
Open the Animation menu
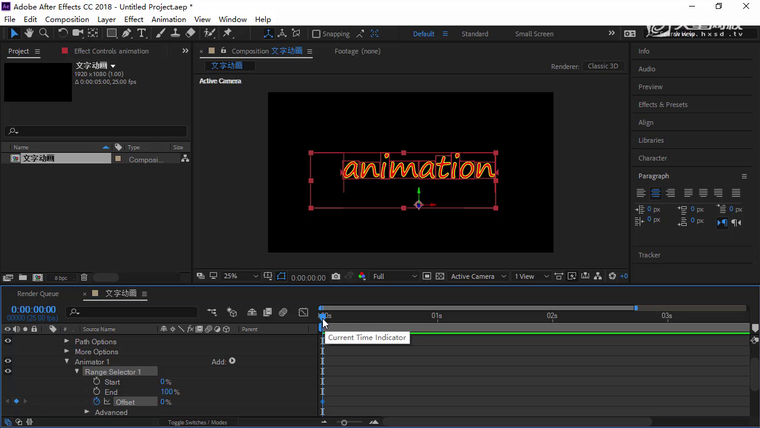click(168, 19)
